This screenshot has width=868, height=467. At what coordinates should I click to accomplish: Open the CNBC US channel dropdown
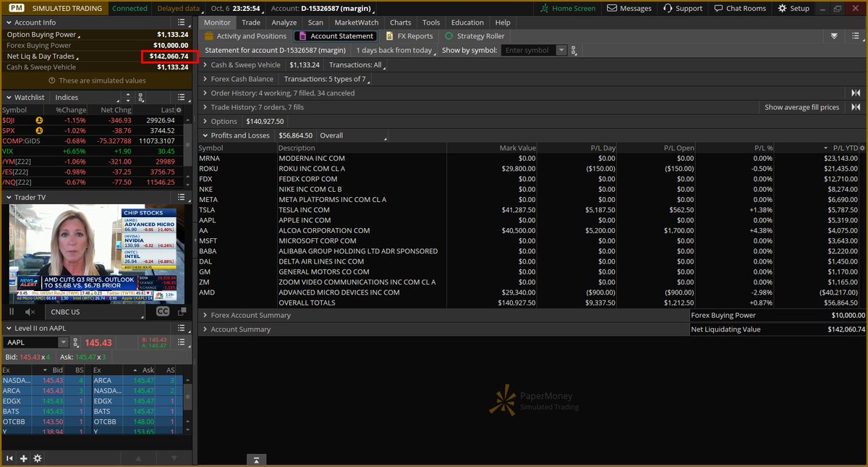[x=93, y=311]
